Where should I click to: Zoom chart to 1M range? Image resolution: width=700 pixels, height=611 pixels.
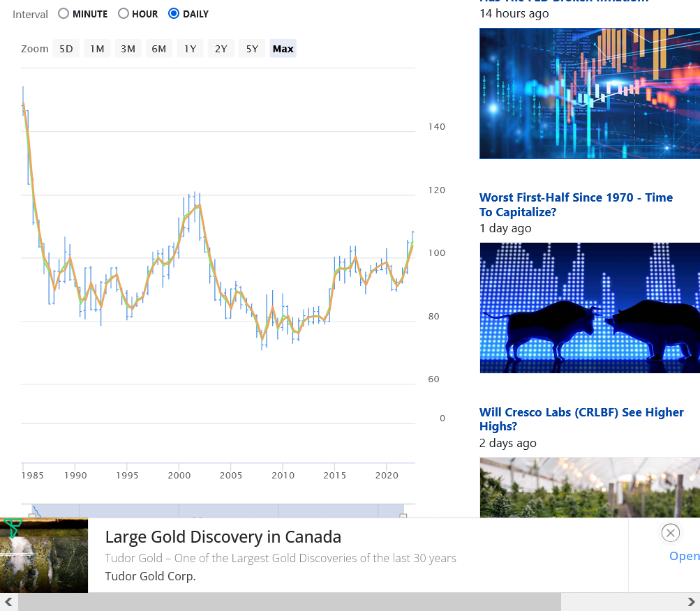[97, 49]
